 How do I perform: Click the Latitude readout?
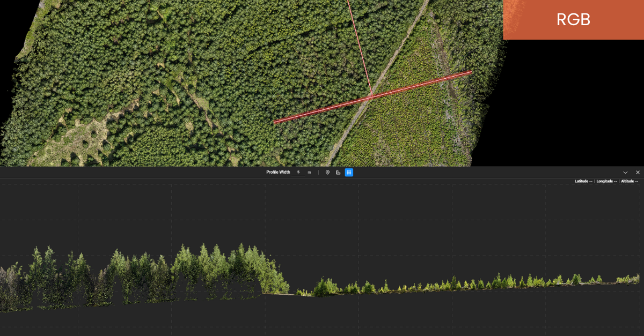[583, 182]
